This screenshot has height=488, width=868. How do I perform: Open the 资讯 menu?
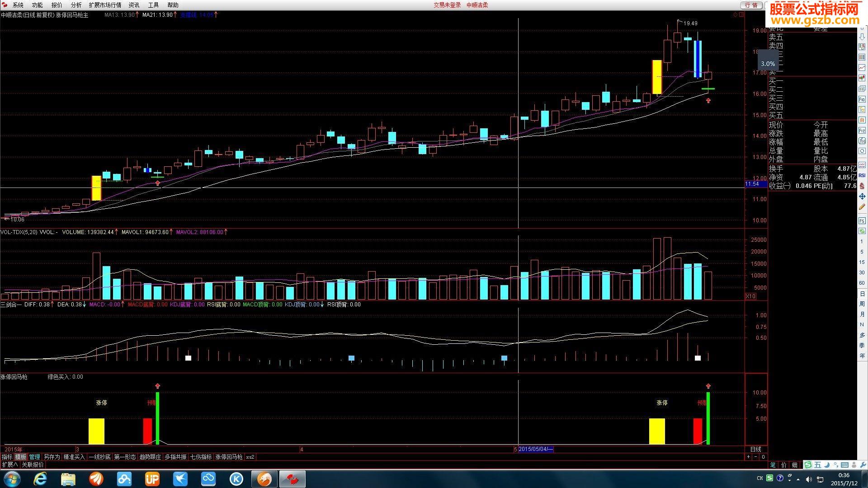[134, 5]
